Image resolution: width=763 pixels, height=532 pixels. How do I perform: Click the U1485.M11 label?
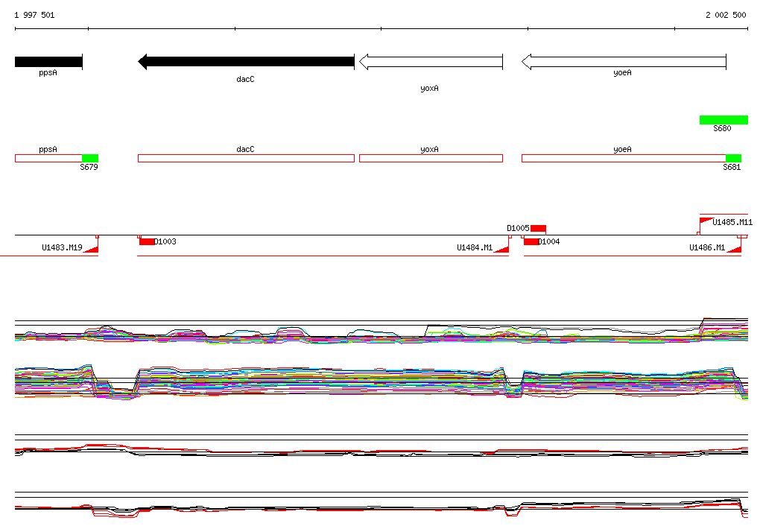coord(732,223)
